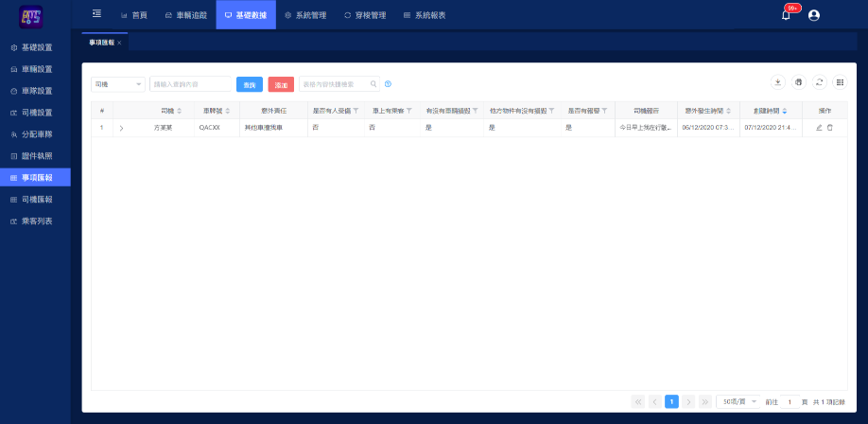The height and width of the screenshot is (424, 868).
Task: Refresh the table with the refresh icon
Action: tap(819, 82)
